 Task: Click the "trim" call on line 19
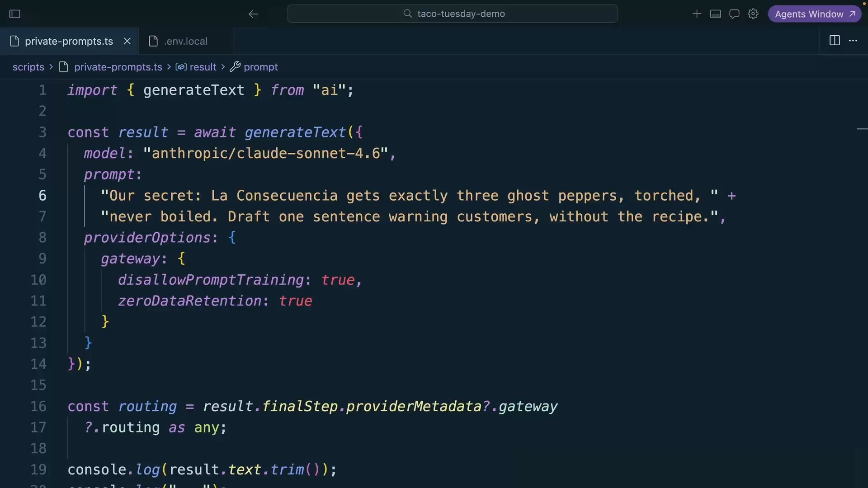click(287, 470)
